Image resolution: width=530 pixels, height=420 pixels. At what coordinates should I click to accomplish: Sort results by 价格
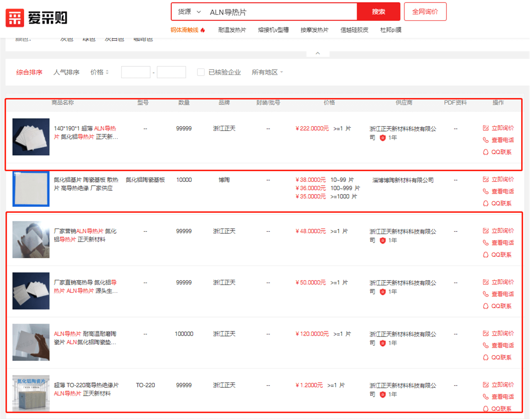pos(99,72)
